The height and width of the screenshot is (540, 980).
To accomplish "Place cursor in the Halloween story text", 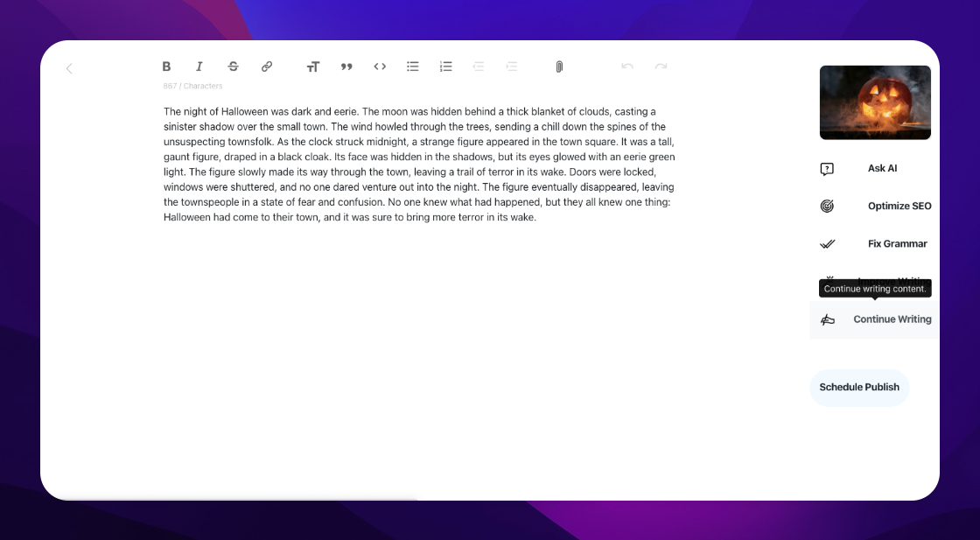I will (x=419, y=165).
